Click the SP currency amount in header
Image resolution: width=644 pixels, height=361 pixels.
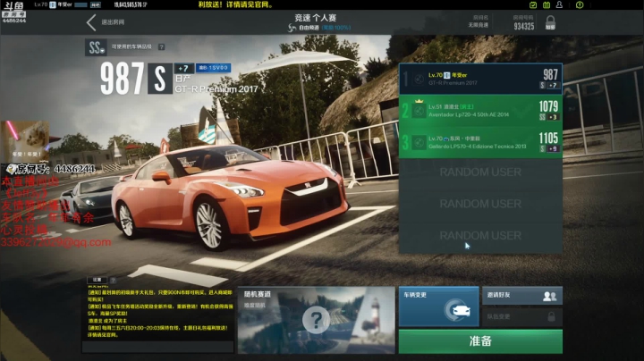131,5
